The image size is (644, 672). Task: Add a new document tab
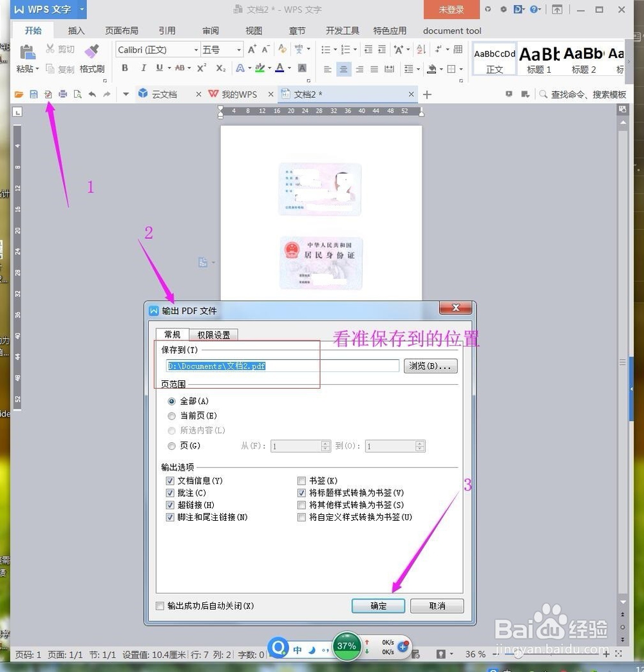tap(427, 95)
